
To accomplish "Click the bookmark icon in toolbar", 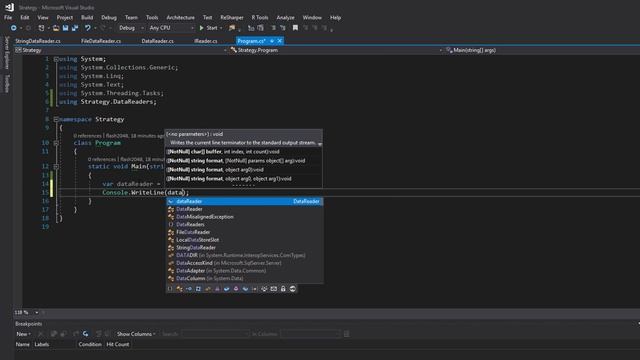I will coord(295,28).
